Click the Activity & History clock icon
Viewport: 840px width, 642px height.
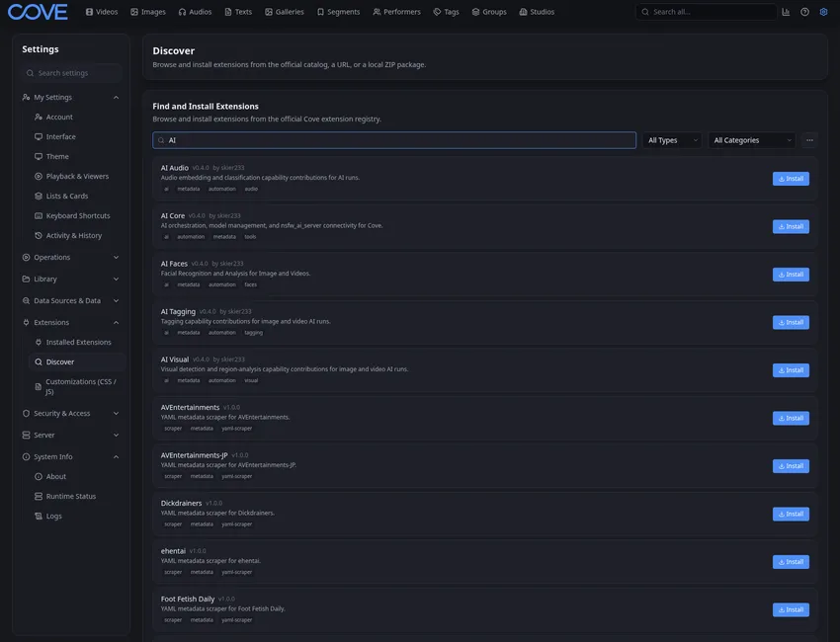[x=38, y=236]
